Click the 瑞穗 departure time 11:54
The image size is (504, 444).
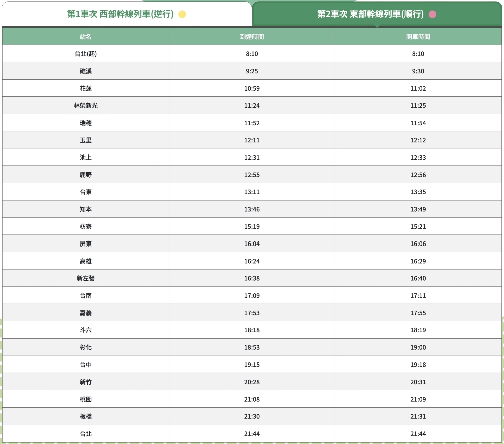click(x=418, y=123)
